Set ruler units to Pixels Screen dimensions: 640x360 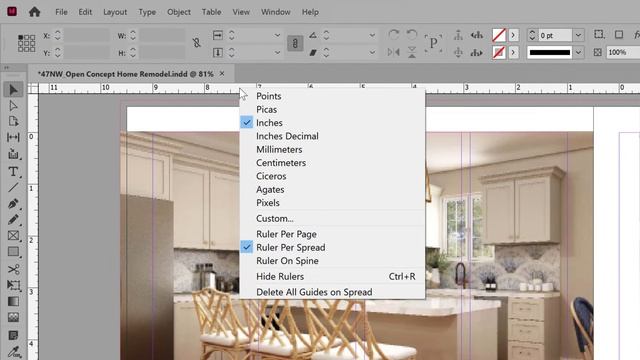pos(268,202)
